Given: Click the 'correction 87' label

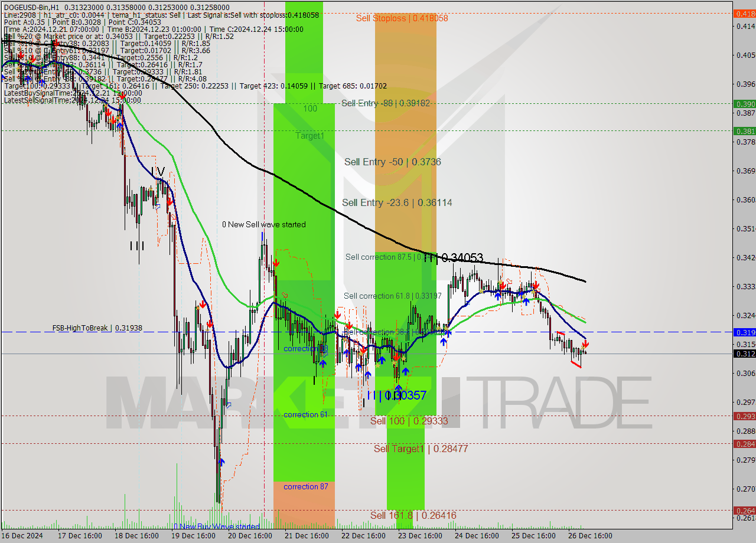Looking at the screenshot, I should coord(305,486).
